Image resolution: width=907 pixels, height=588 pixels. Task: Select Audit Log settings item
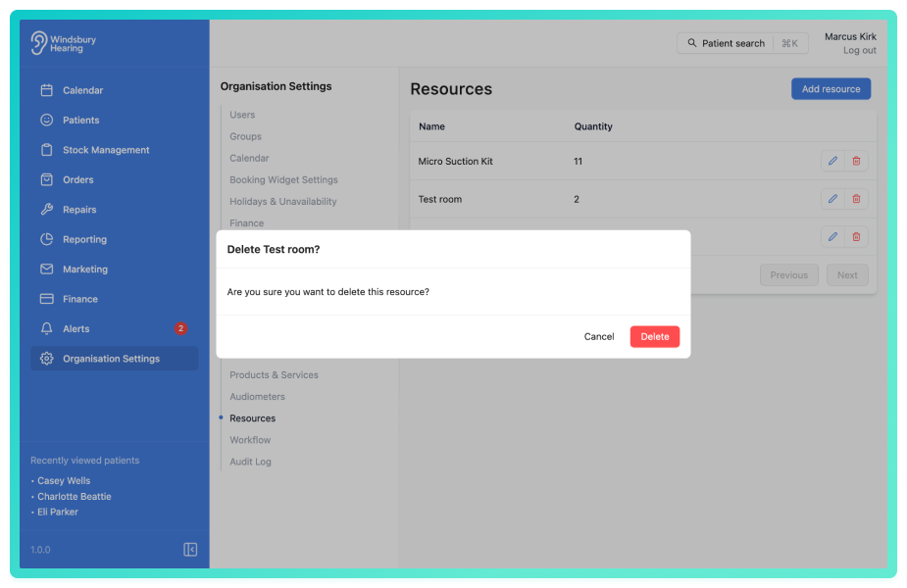click(250, 462)
